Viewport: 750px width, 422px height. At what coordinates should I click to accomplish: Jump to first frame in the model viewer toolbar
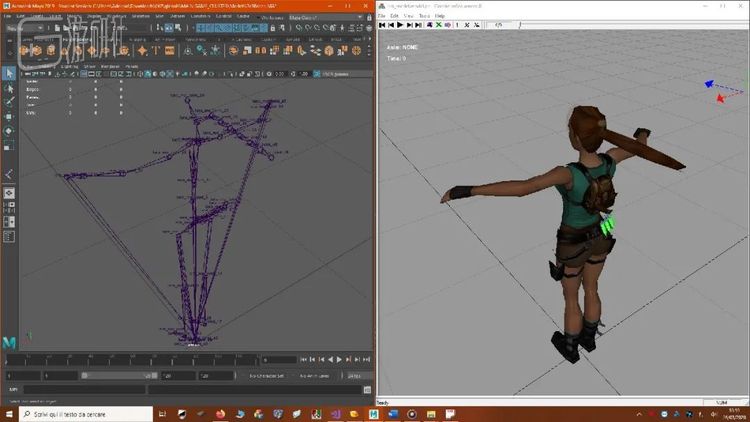382,26
